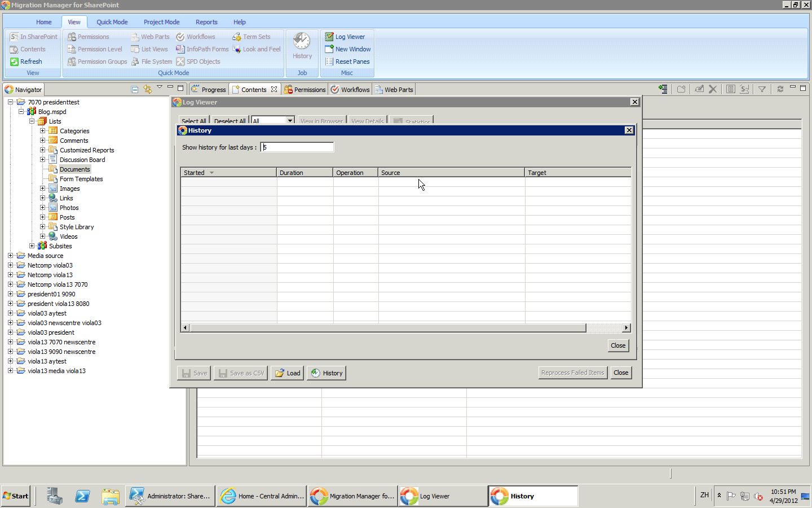The width and height of the screenshot is (812, 508).
Task: Select the Style Library tree item
Action: tap(77, 227)
